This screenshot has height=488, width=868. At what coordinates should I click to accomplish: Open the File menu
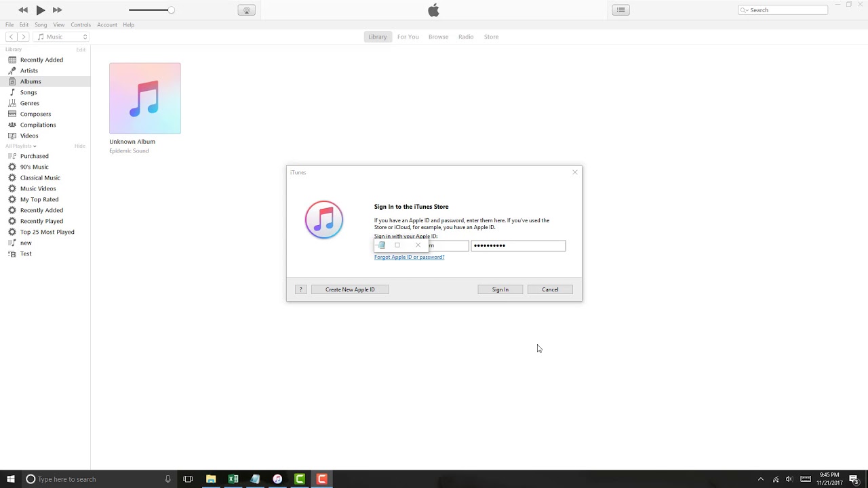pyautogui.click(x=9, y=25)
